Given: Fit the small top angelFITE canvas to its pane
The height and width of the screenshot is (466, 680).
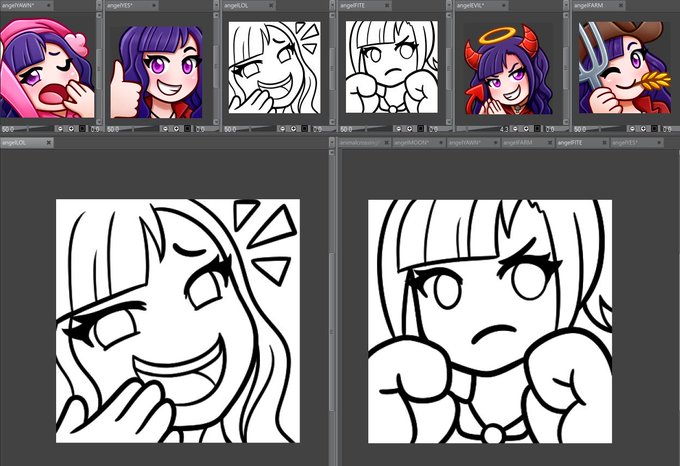Looking at the screenshot, I should [421, 129].
